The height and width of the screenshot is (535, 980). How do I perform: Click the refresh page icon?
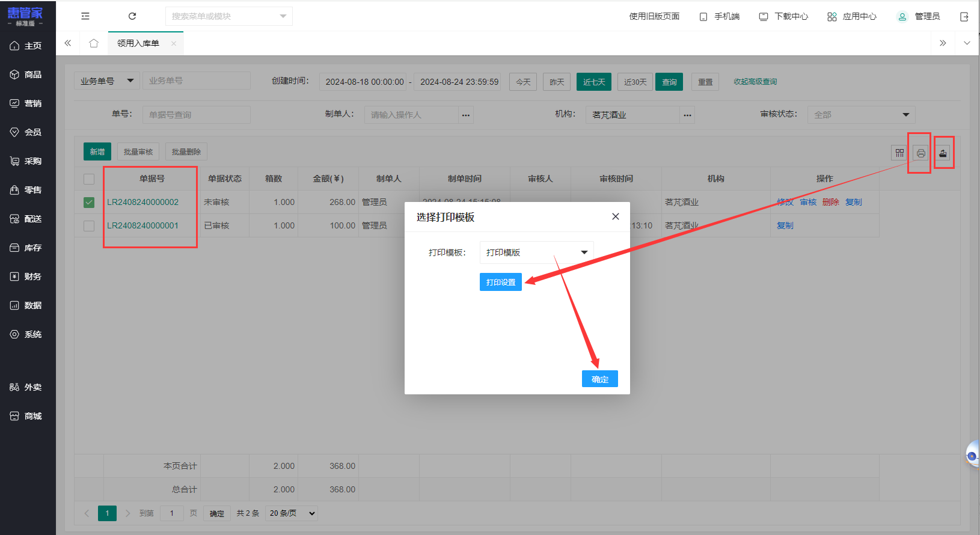132,16
